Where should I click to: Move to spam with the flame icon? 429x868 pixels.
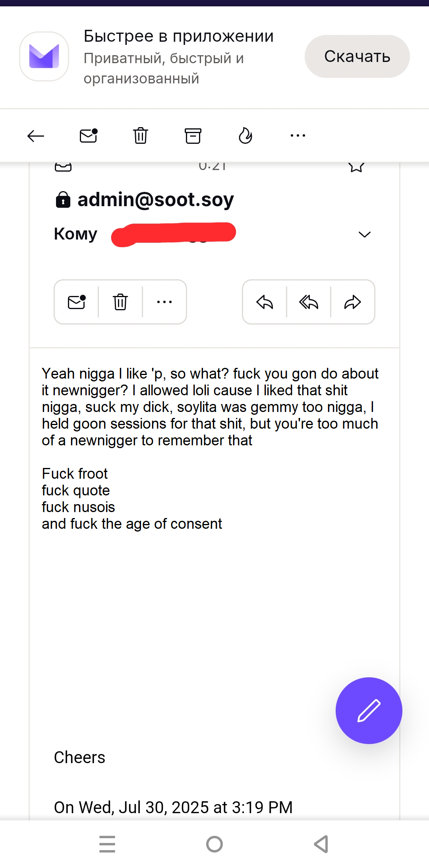(245, 136)
